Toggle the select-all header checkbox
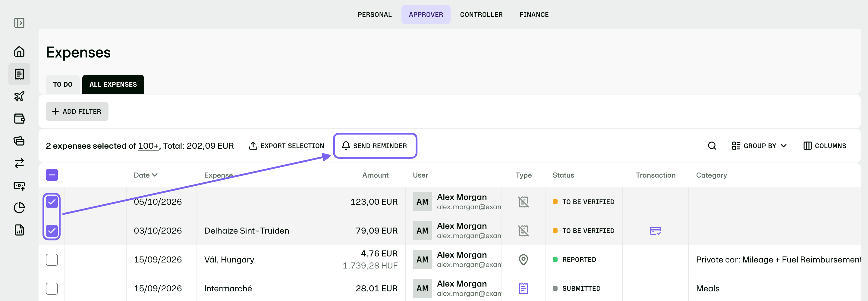Image resolution: width=868 pixels, height=301 pixels. [x=52, y=175]
